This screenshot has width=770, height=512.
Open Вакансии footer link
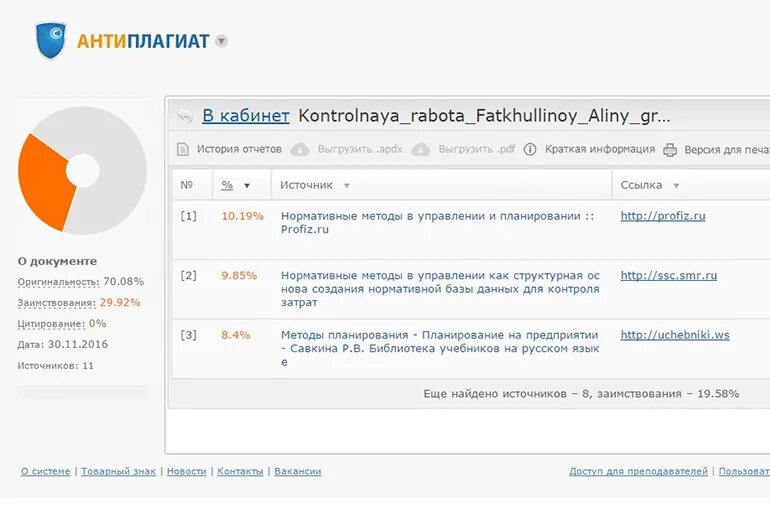pyautogui.click(x=298, y=471)
